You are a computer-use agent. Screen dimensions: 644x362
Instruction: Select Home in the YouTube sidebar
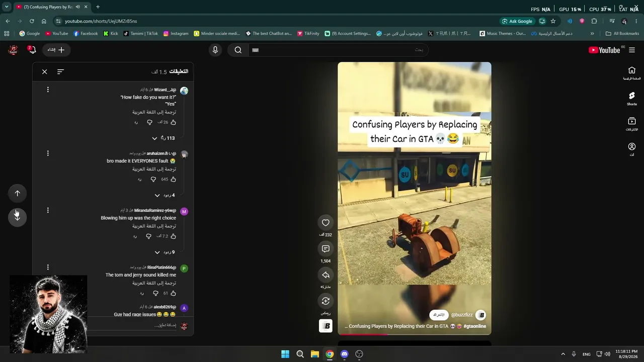click(x=632, y=73)
